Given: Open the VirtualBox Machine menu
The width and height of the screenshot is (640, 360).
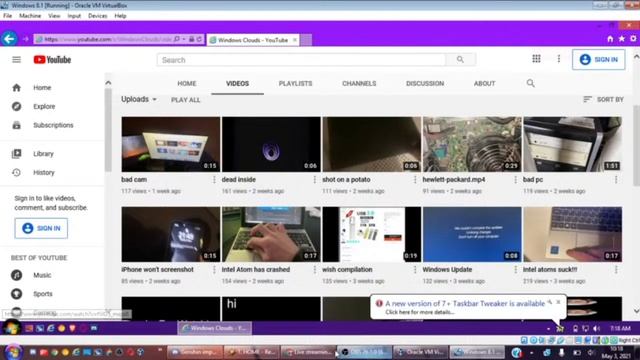Looking at the screenshot, I should coord(30,16).
